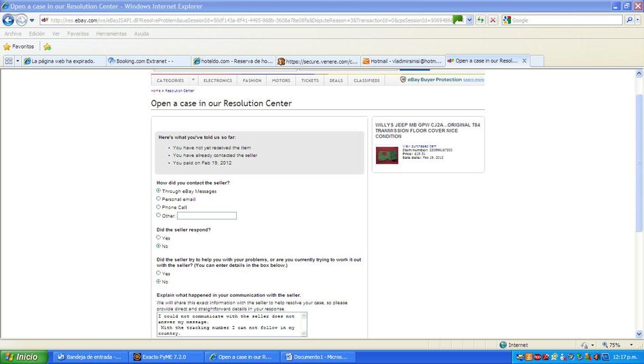Open the Ver menu
The image size is (644, 364).
click(56, 34)
